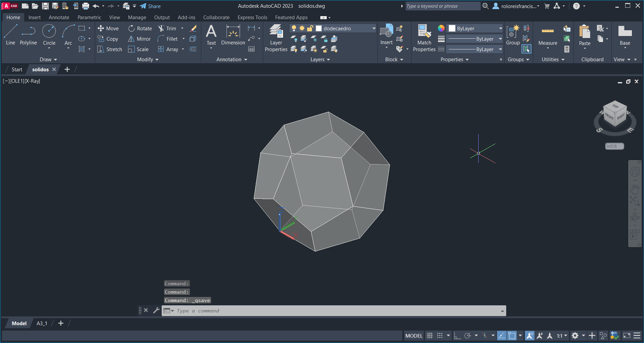Toggle grid display in status bar
The width and height of the screenshot is (644, 343).
[x=430, y=336]
